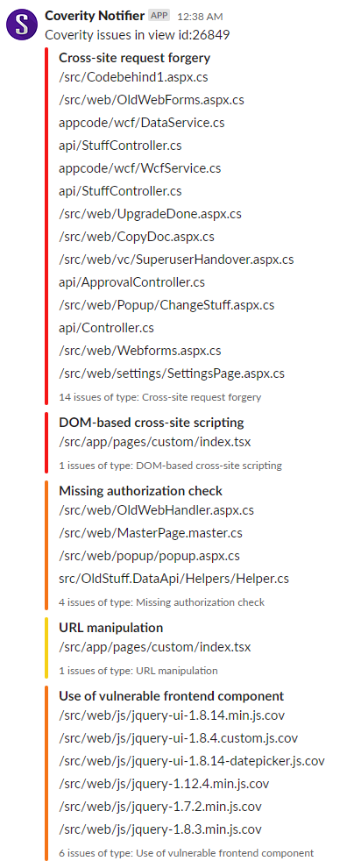This screenshot has width=361, height=868.
Task: Open the jquery-ui-1.8.14-datepicker.js.cov entry
Action: coord(192,761)
